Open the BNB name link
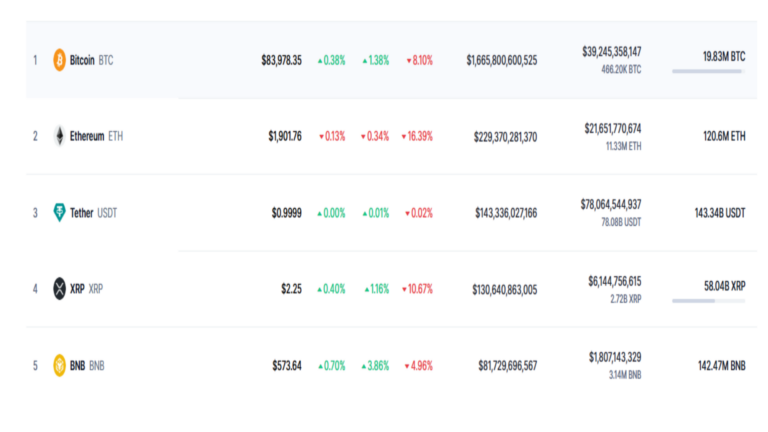Image resolution: width=768 pixels, height=432 pixels. pos(87,365)
